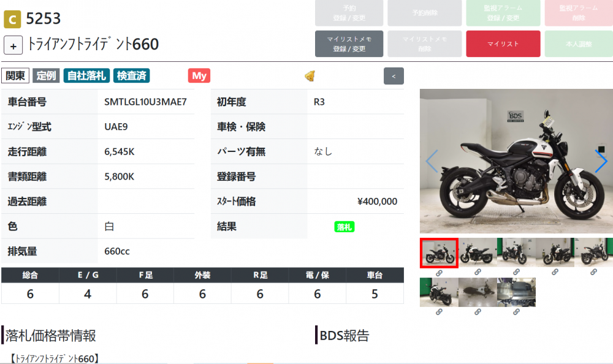Click link icon under undercarriage thumbnail
613x364 pixels.
[x=516, y=312]
